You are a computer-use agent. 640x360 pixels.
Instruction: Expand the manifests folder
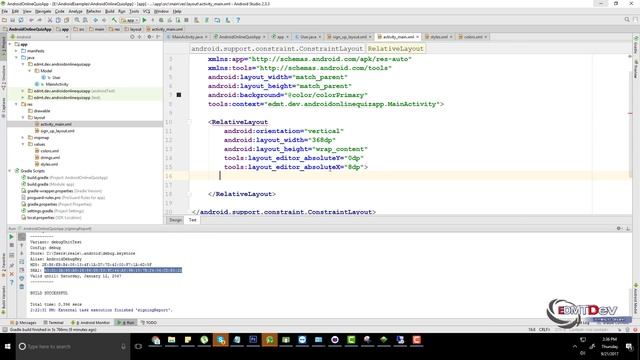(17, 51)
